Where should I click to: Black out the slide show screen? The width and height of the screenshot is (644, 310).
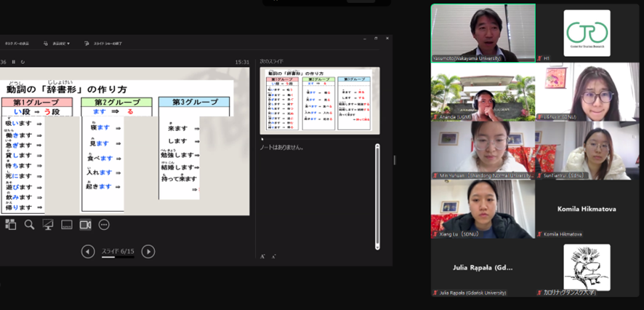[x=48, y=225]
